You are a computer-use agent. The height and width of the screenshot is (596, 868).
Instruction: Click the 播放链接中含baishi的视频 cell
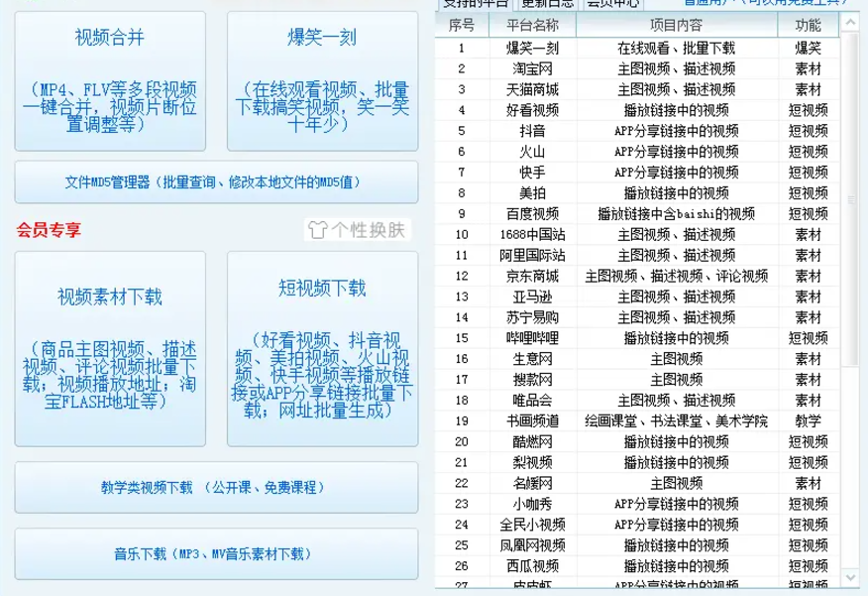(x=677, y=214)
